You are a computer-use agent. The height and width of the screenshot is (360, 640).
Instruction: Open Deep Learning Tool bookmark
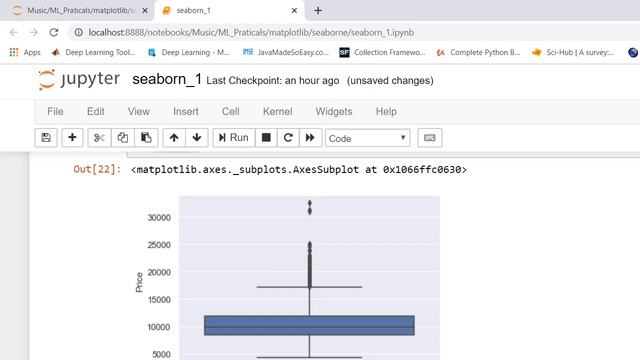pyautogui.click(x=93, y=52)
